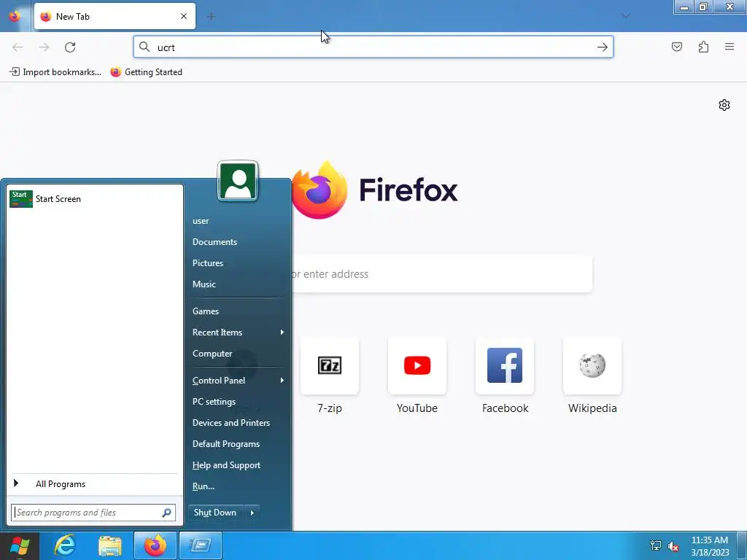
Task: Click the muted volume tray icon
Action: (x=673, y=545)
